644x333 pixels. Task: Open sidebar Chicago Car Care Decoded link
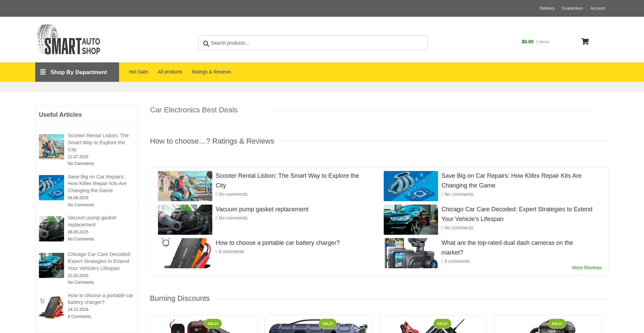[x=99, y=261]
